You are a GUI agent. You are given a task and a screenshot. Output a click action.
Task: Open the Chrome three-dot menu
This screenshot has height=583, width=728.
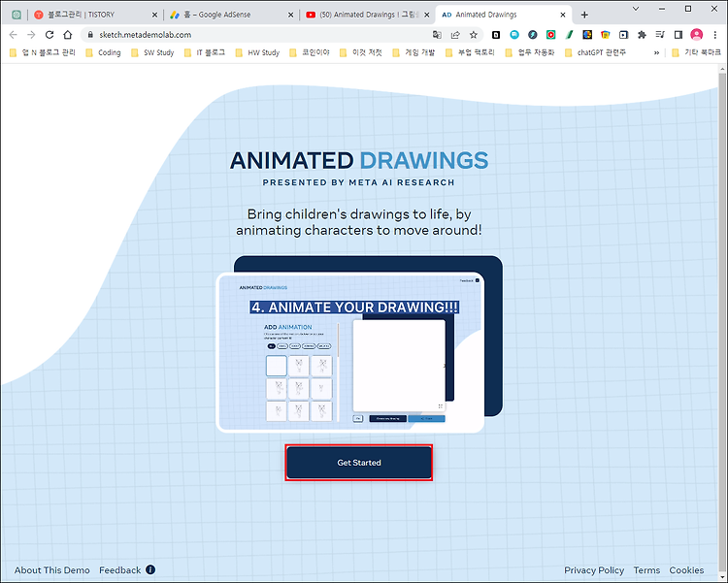point(715,35)
